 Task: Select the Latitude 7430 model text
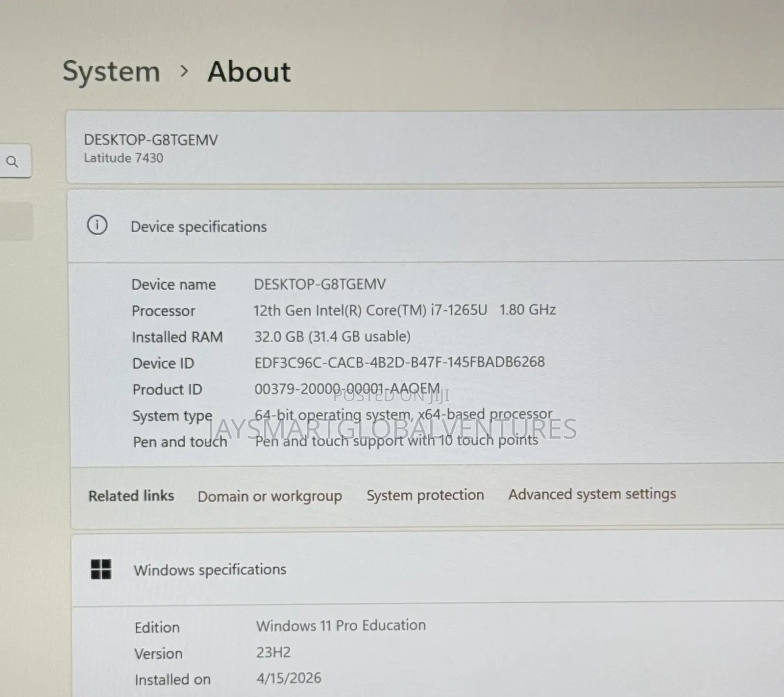tap(123, 158)
